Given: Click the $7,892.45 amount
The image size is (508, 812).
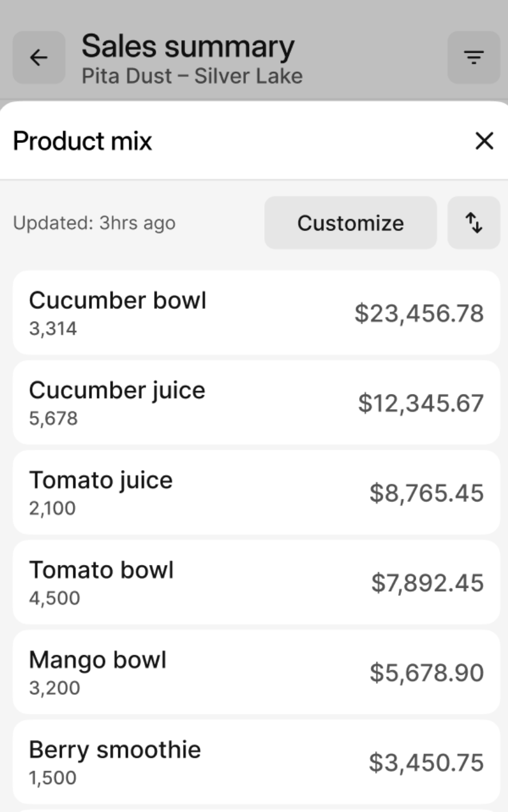Looking at the screenshot, I should pyautogui.click(x=427, y=583).
